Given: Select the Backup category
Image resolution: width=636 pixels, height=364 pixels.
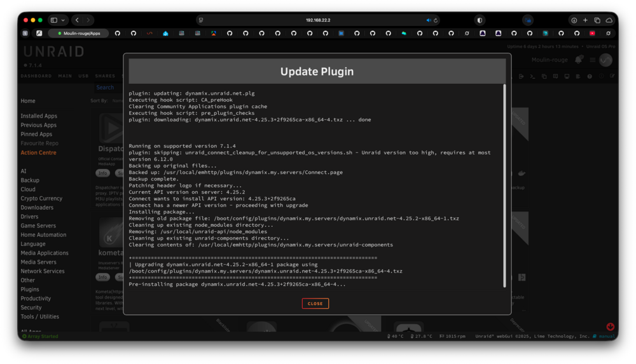Looking at the screenshot, I should coord(30,180).
